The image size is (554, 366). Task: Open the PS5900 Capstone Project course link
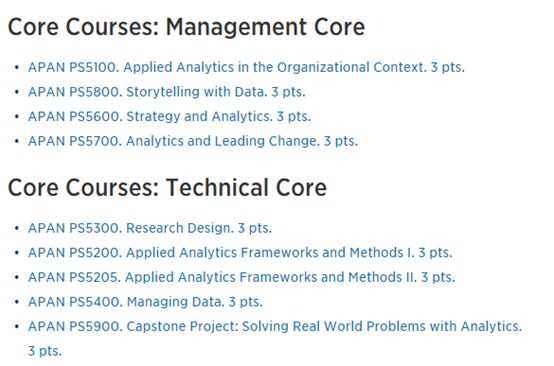[x=275, y=326]
